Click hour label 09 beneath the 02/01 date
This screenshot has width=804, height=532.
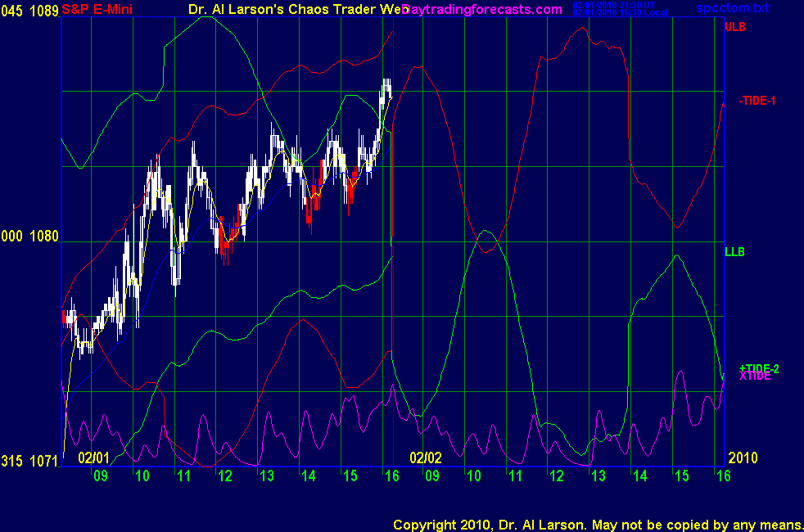101,476
